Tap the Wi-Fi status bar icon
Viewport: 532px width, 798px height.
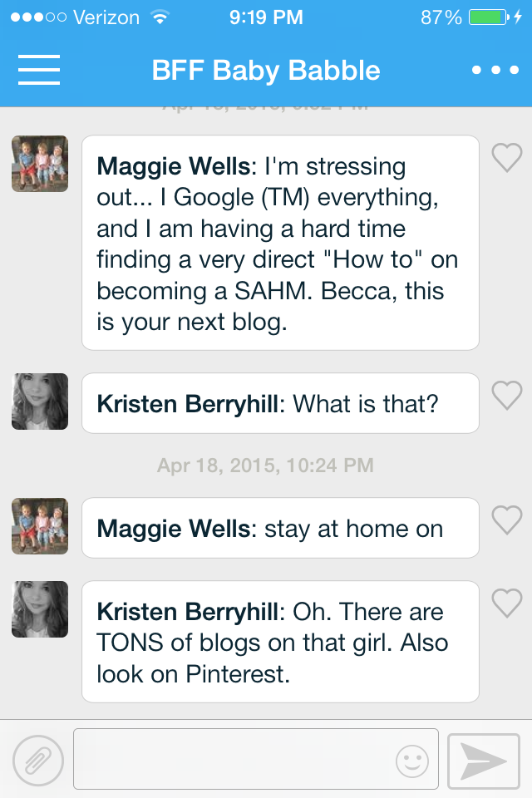click(x=157, y=17)
